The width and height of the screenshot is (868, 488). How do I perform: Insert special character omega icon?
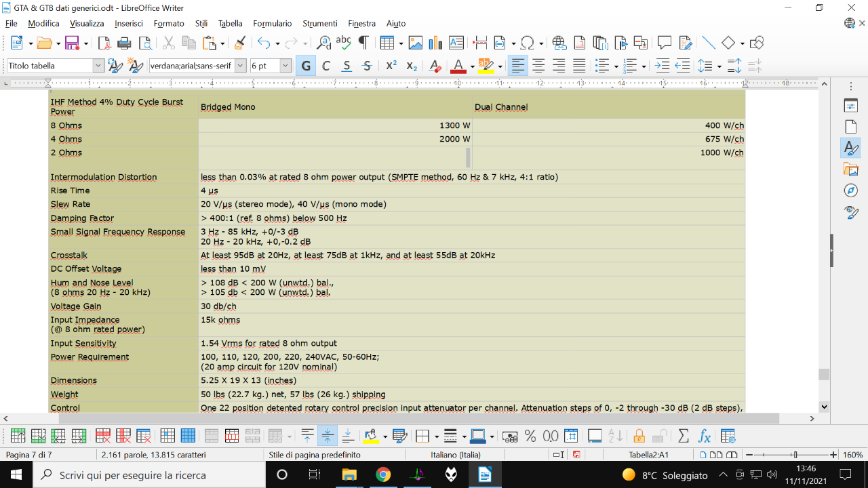[x=528, y=43]
